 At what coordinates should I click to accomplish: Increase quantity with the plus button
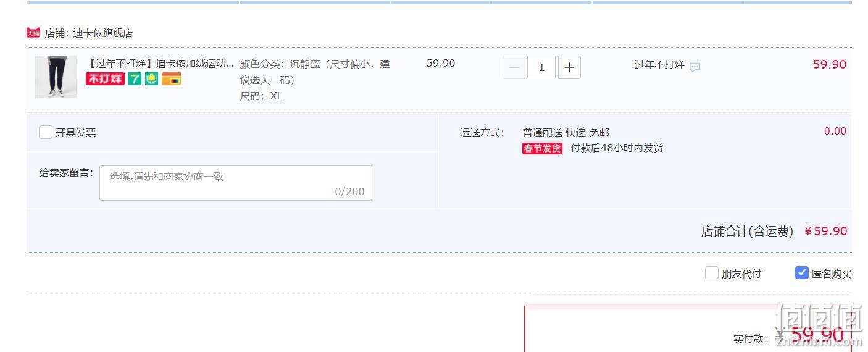[569, 67]
